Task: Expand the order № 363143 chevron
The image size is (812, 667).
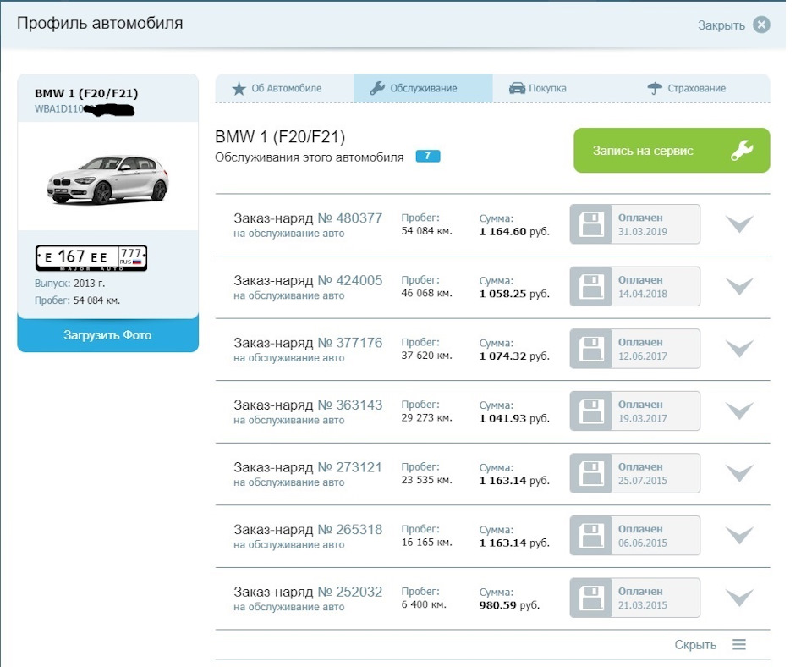Action: [x=739, y=411]
